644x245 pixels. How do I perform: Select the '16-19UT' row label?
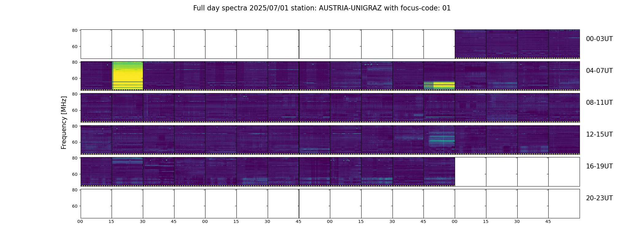(599, 166)
